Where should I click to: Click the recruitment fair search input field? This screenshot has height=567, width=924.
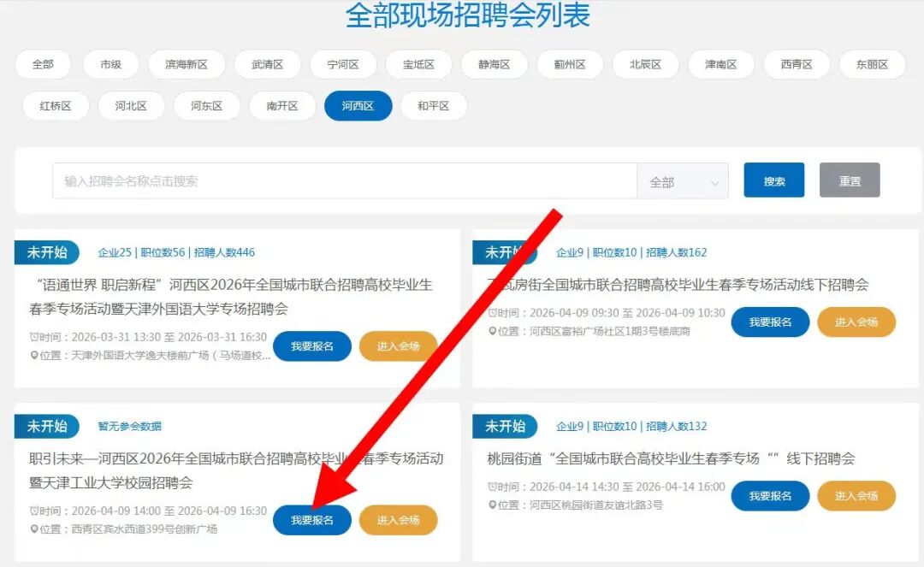(x=342, y=180)
